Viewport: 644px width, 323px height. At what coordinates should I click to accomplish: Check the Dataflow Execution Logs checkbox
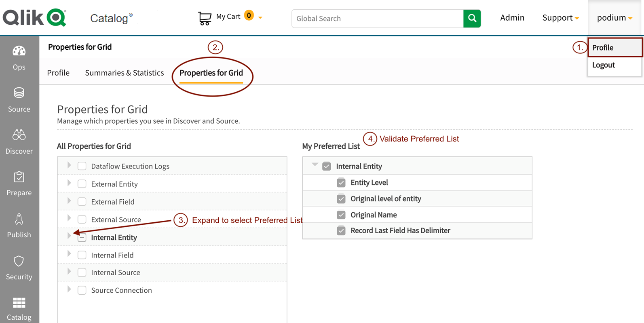click(82, 166)
